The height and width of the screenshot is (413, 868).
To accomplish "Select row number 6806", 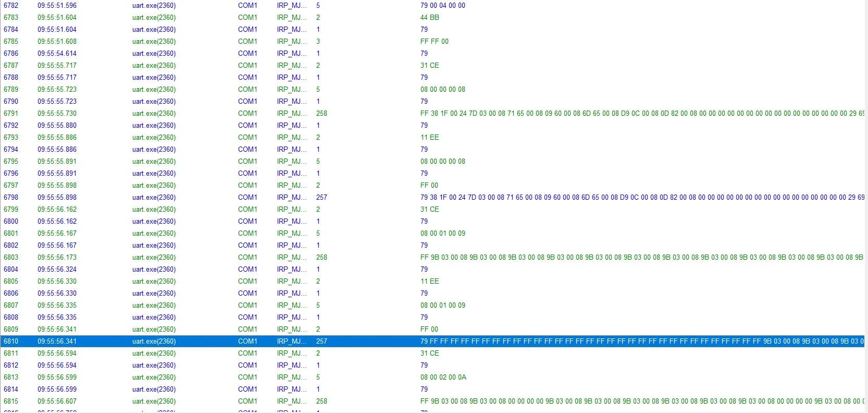I will click(11, 294).
